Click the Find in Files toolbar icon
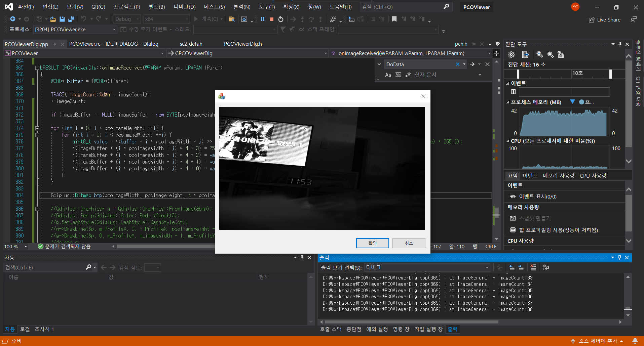644x346 pixels. click(x=231, y=19)
